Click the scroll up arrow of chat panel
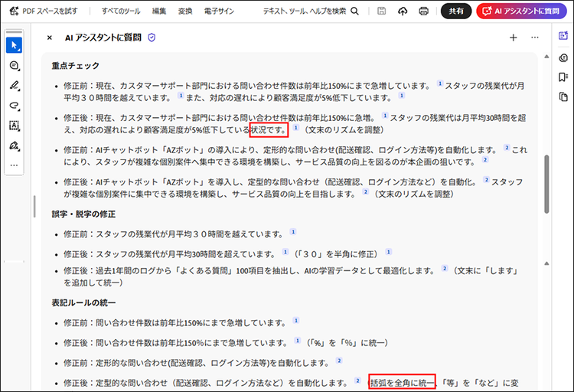The width and height of the screenshot is (574, 392). pos(546,57)
